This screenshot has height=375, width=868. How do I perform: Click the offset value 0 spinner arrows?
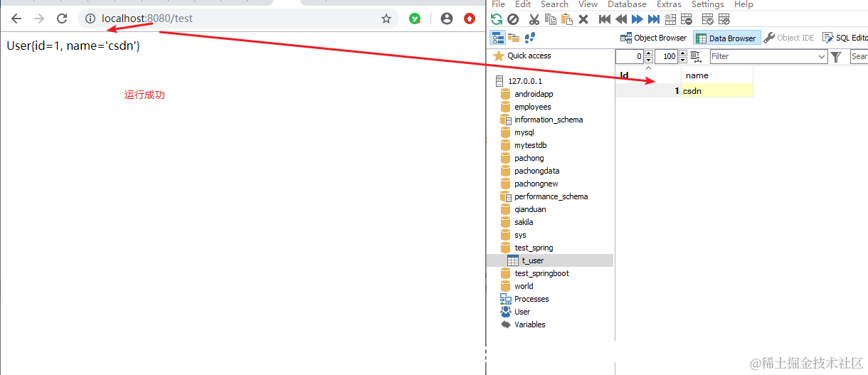648,56
